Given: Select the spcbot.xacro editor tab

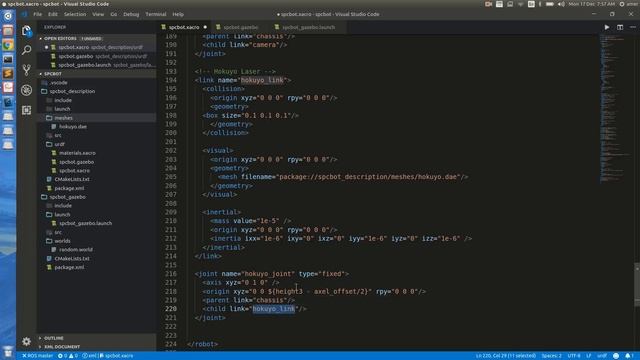Looking at the screenshot, I should click(x=184, y=27).
